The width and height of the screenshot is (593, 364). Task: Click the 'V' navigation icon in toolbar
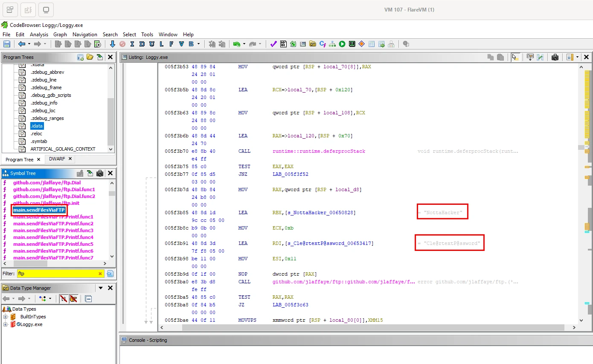(x=181, y=44)
